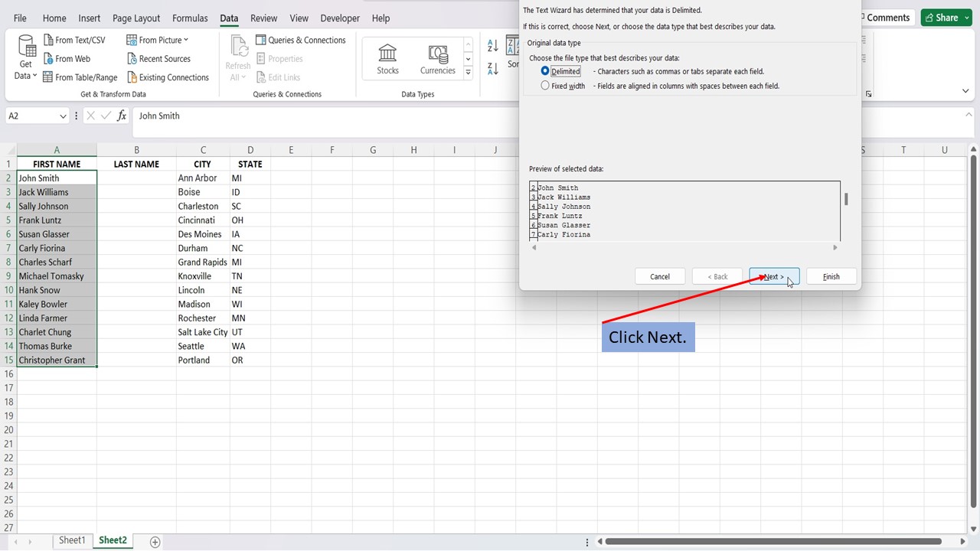The width and height of the screenshot is (980, 551).
Task: Select cell containing Salt Lake City
Action: click(203, 332)
